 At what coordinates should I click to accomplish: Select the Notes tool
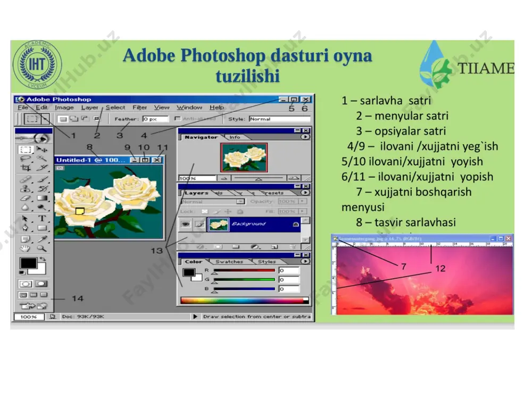[26, 239]
